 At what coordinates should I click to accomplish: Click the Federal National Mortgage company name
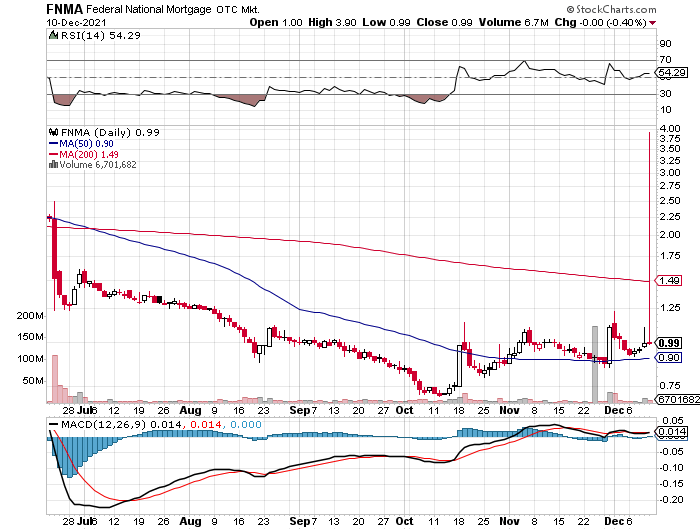pos(149,9)
